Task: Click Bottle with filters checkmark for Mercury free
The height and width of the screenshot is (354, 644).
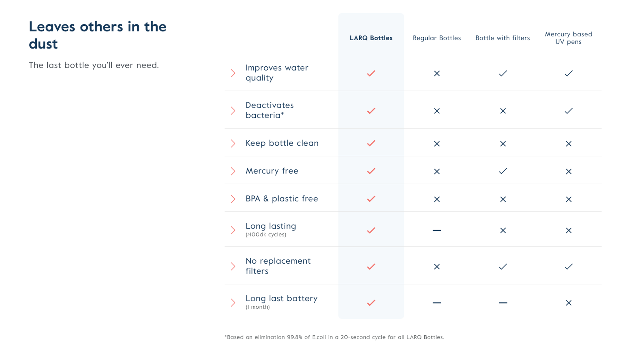Action: 503,171
